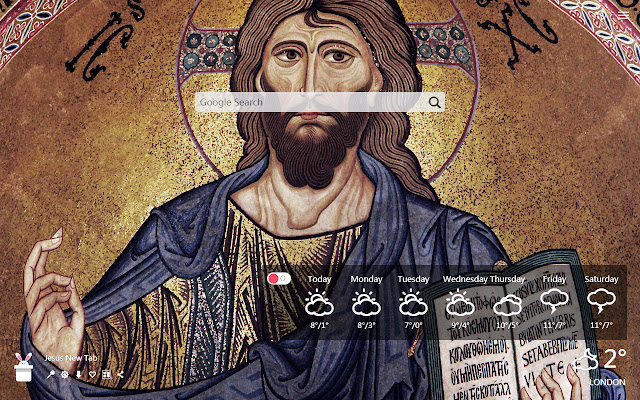Click the 11°/7° temperature for Saturday
The image size is (640, 400).
pyautogui.click(x=601, y=325)
